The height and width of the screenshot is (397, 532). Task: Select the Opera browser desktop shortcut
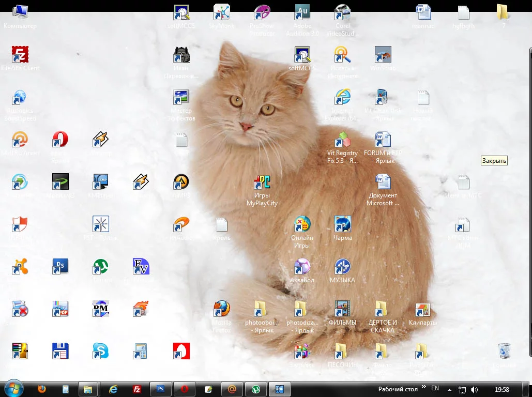[x=60, y=140]
